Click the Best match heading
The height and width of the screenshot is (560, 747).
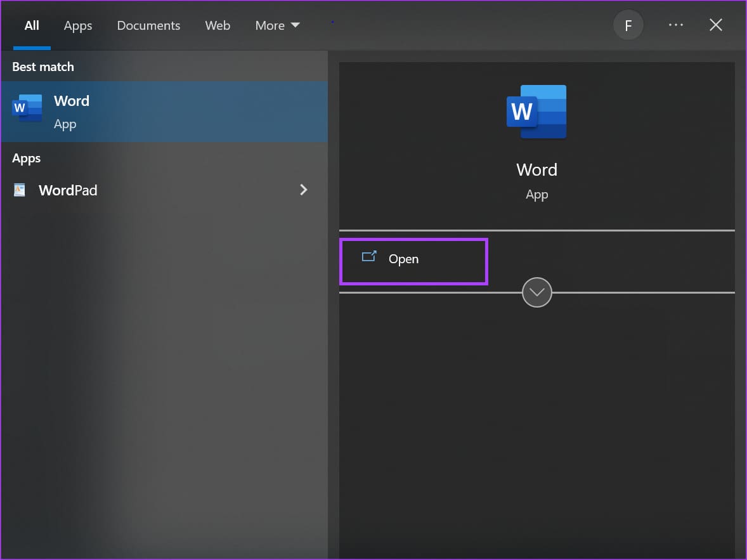click(43, 67)
